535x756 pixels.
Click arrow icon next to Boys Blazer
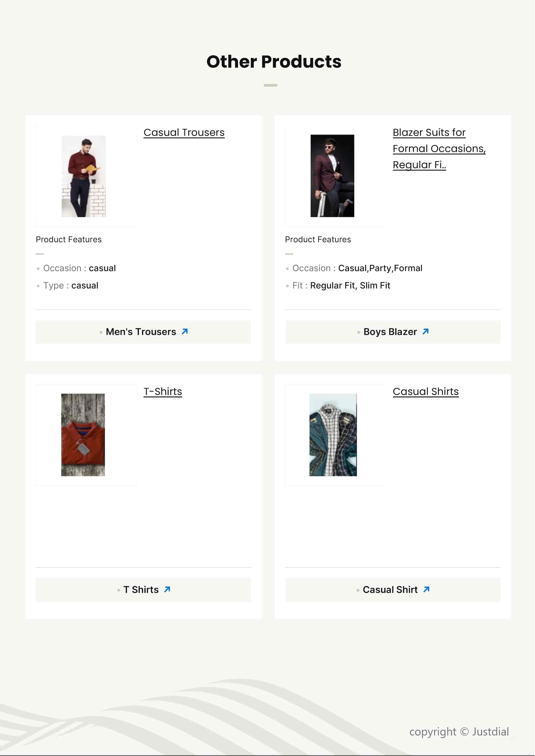click(426, 332)
